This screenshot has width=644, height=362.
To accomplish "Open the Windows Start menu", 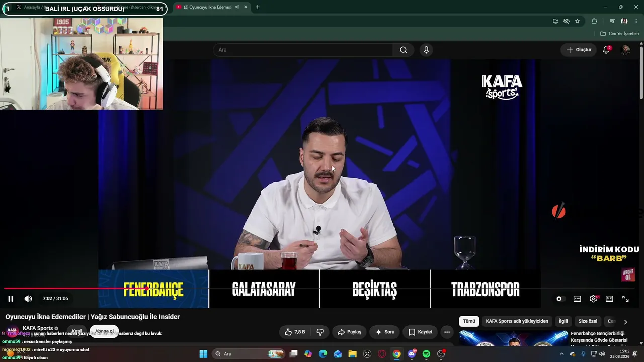I will tap(203, 354).
